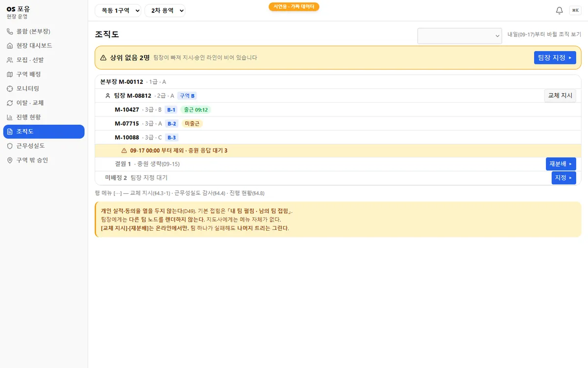Click the 조직도 page heading
The image size is (588, 368).
coord(107,34)
